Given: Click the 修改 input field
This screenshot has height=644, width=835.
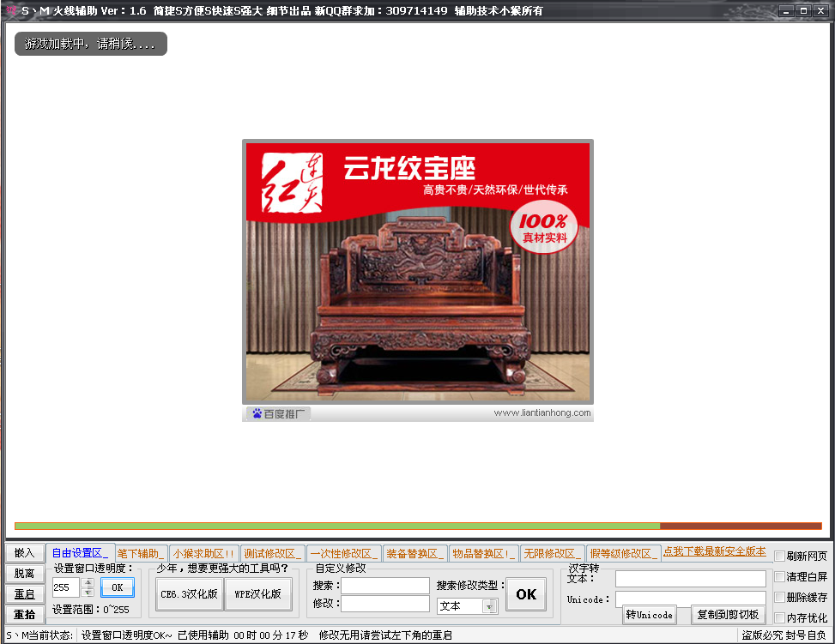Looking at the screenshot, I should (x=385, y=604).
